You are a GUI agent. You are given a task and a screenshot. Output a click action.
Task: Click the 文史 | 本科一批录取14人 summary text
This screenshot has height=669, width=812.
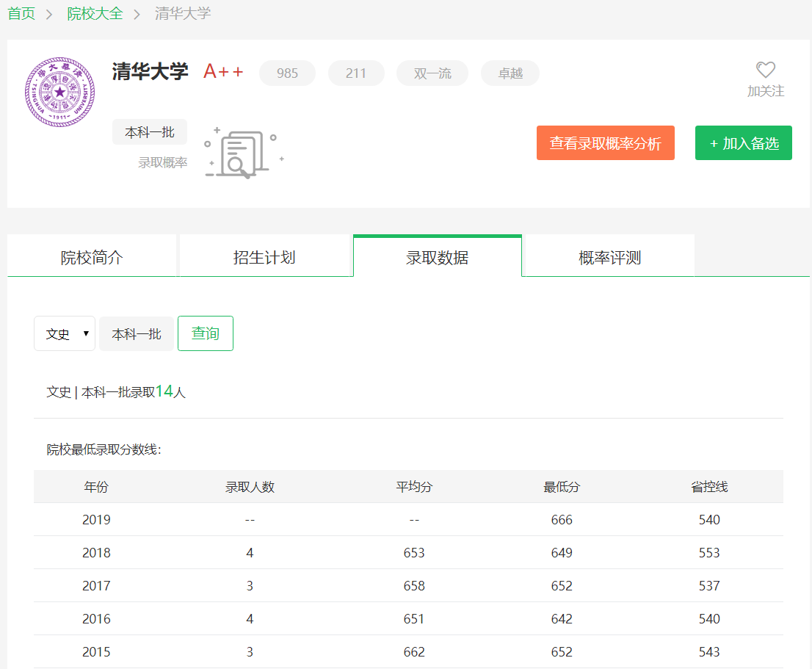[116, 391]
